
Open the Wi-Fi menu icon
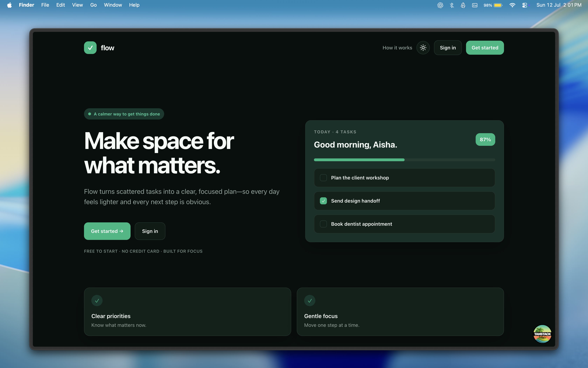coord(512,5)
